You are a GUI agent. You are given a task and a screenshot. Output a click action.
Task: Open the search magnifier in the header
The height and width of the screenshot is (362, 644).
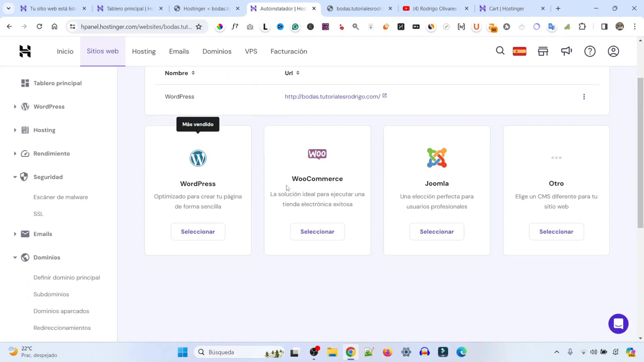(500, 51)
